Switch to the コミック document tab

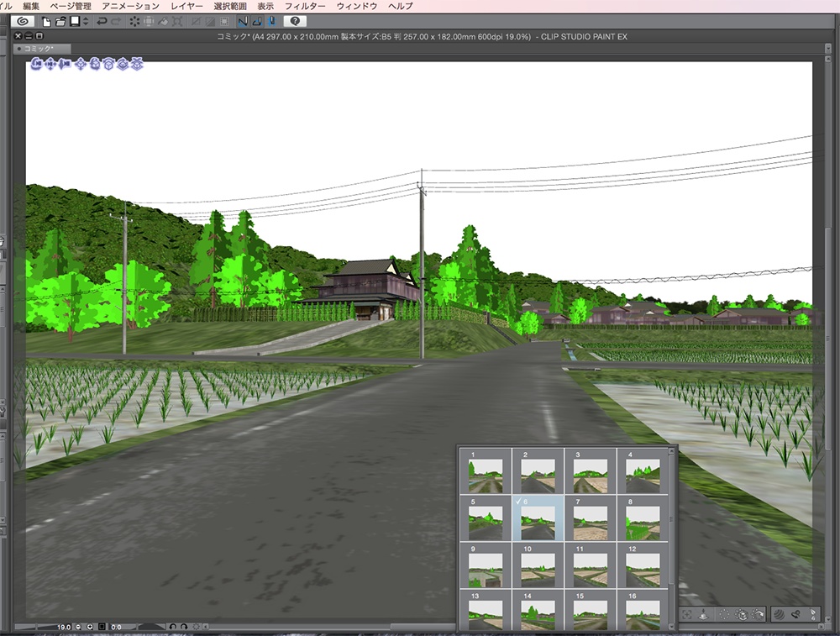click(37, 48)
